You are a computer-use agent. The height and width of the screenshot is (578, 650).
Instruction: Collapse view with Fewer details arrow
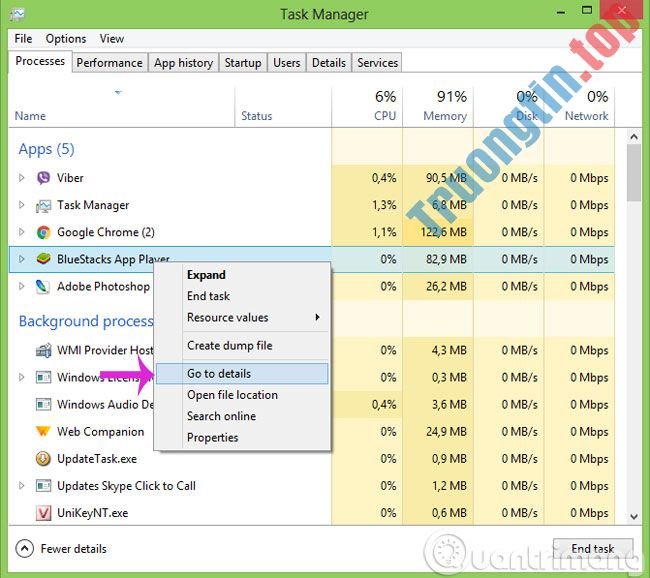tap(24, 549)
